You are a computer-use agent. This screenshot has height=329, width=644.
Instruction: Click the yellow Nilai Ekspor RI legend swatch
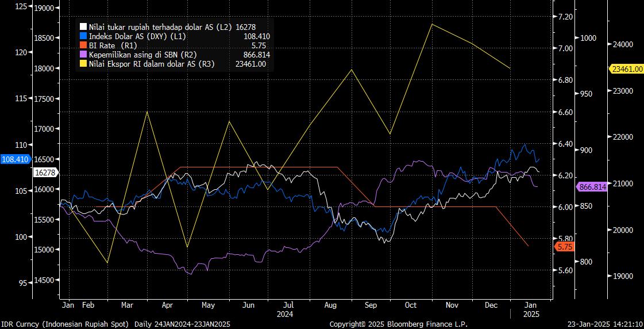tap(83, 64)
